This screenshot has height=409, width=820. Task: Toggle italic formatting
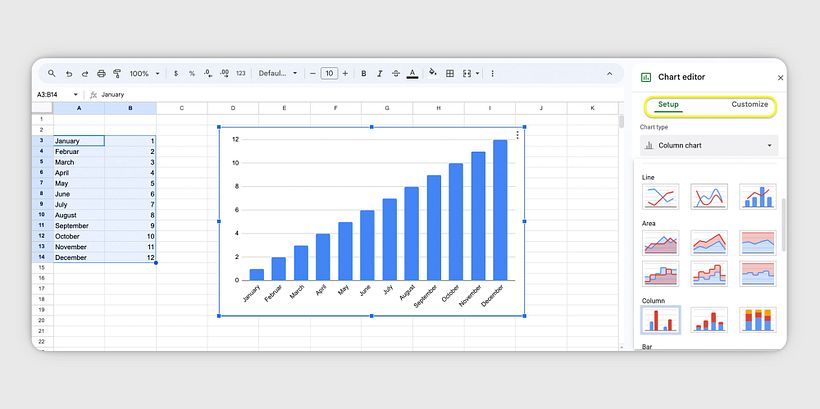(x=380, y=74)
